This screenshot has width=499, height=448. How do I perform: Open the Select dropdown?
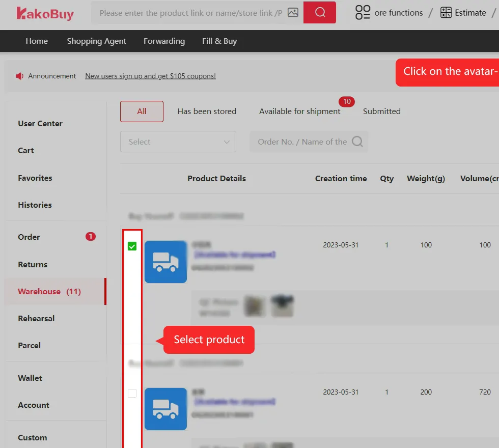tap(178, 142)
